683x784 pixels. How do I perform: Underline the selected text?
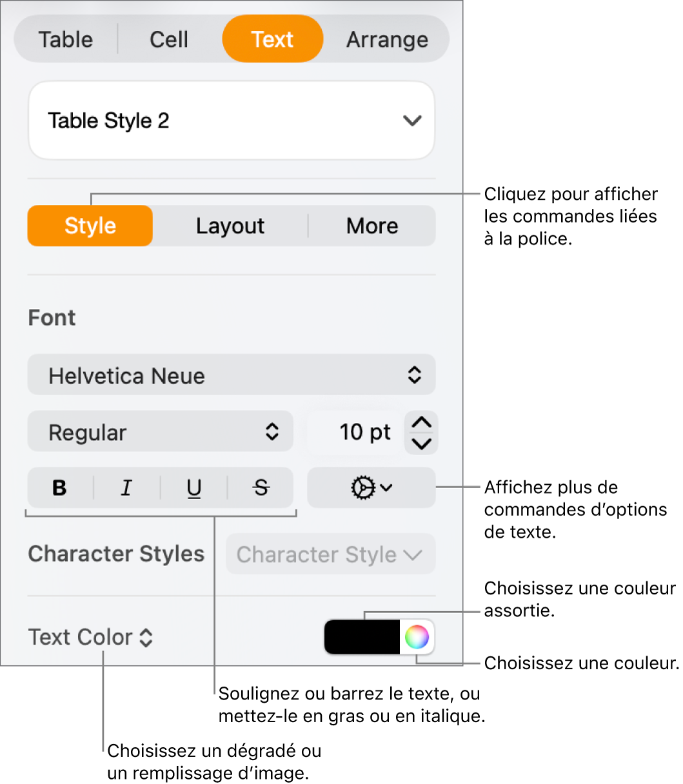193,488
